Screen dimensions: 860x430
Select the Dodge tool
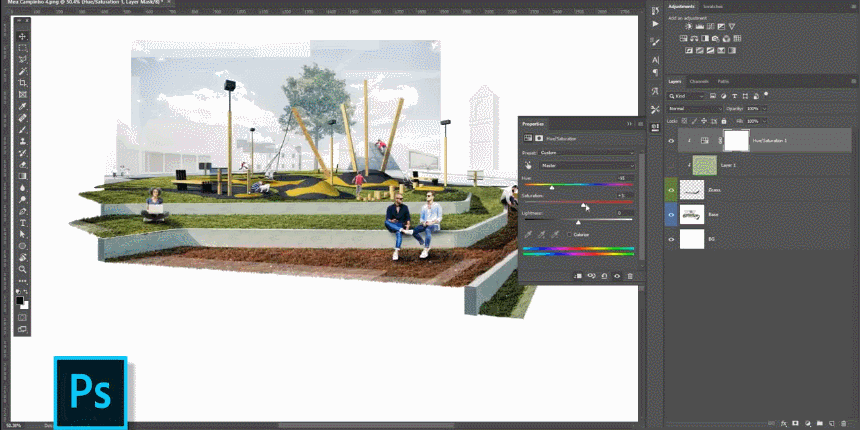pyautogui.click(x=22, y=199)
